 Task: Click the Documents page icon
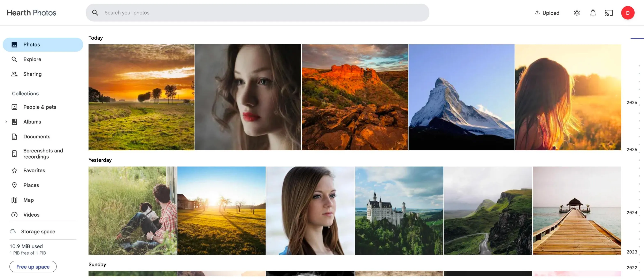[x=15, y=136]
